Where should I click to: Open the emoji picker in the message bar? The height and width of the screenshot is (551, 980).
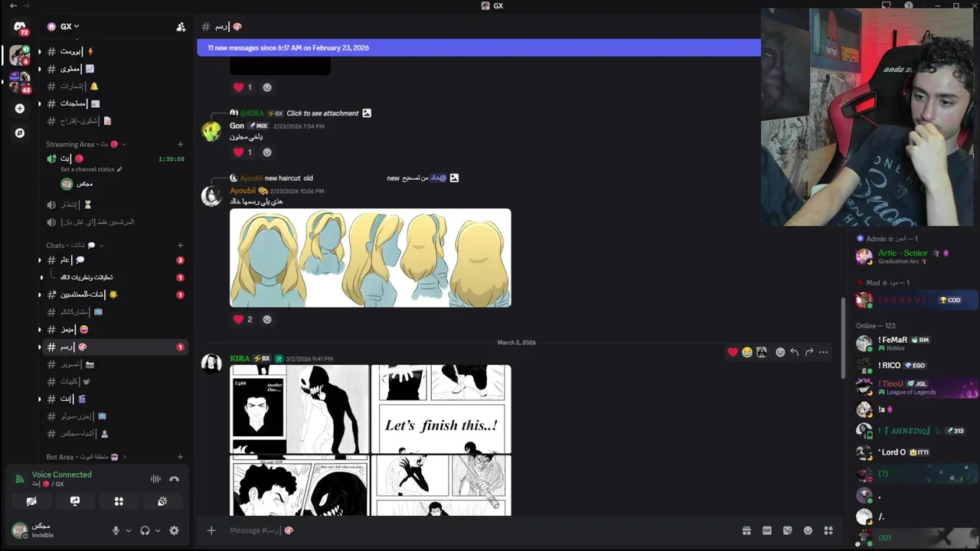[x=808, y=530]
